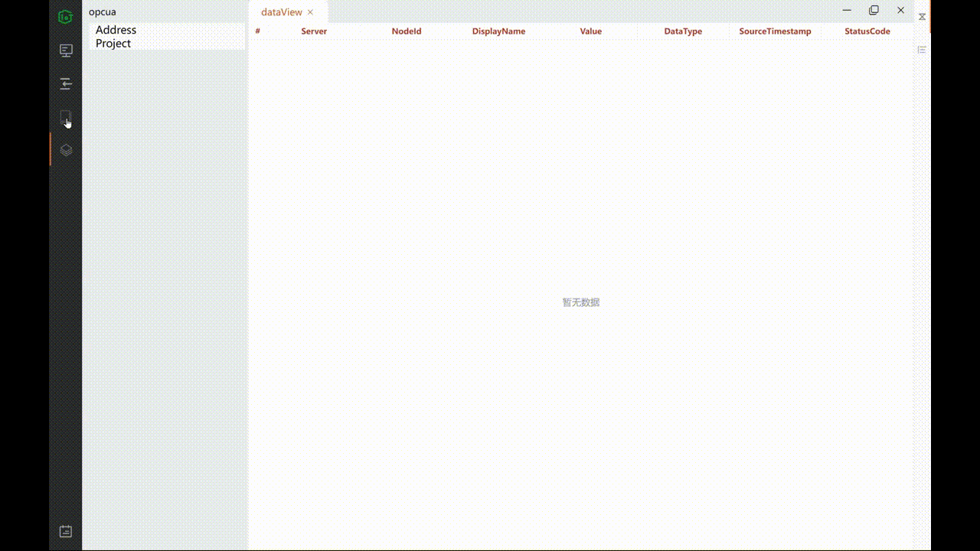Switch to the dataView tab

281,12
